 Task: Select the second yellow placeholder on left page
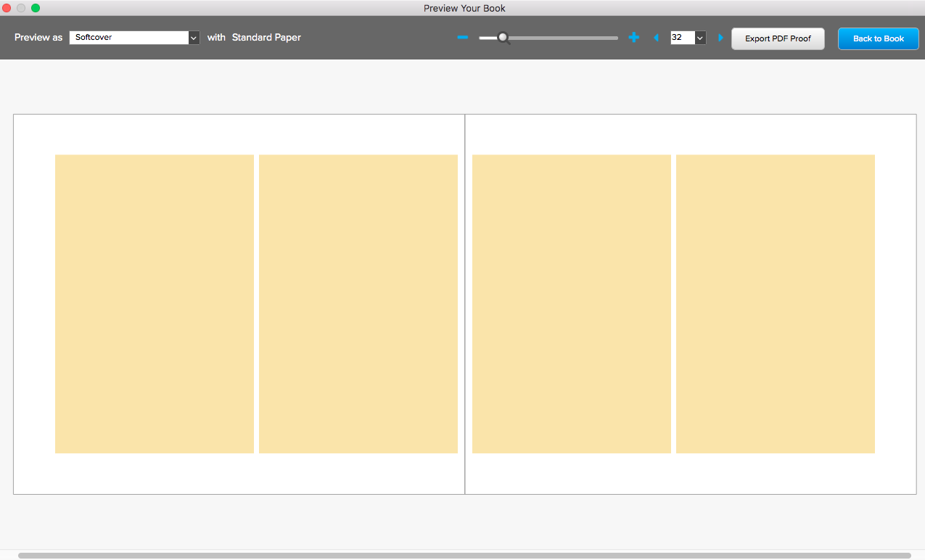click(x=358, y=304)
